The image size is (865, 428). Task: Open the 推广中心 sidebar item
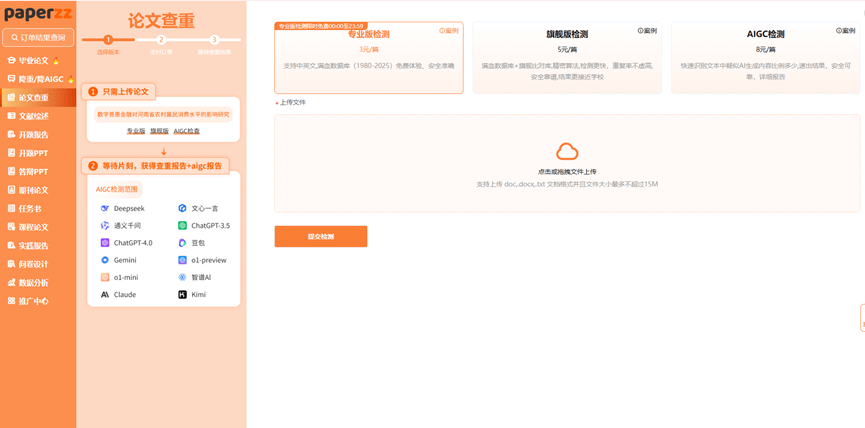pos(38,301)
